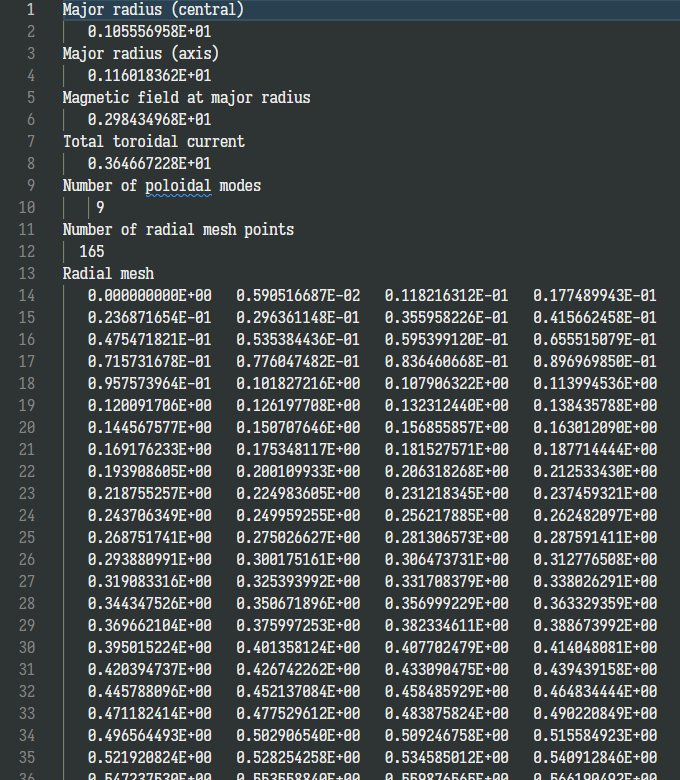Click the "Radial mesh" heading line
The image size is (680, 780).
coord(108,273)
